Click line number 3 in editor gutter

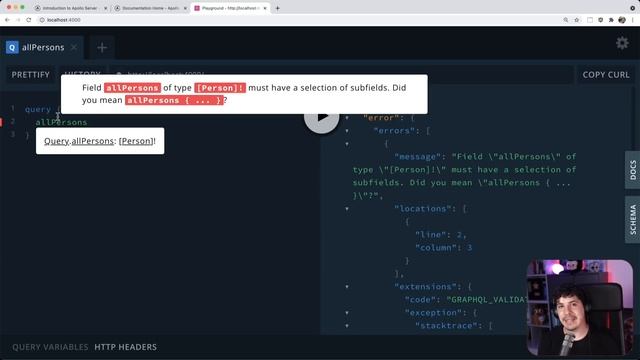pyautogui.click(x=13, y=134)
